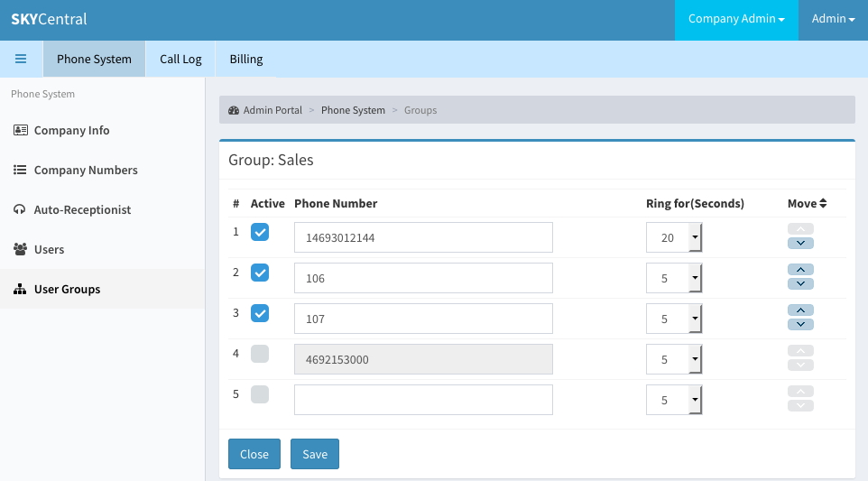Open User Groups in sidebar
The height and width of the screenshot is (481, 868).
pyautogui.click(x=103, y=289)
